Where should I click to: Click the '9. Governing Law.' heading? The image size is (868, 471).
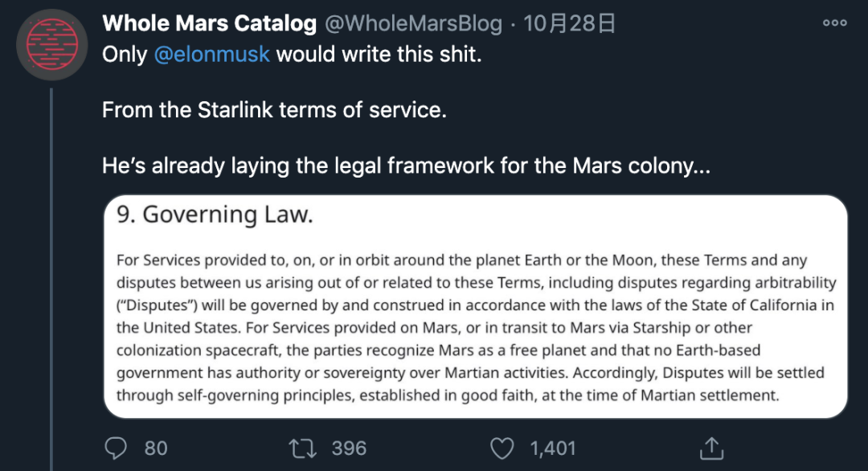click(215, 215)
